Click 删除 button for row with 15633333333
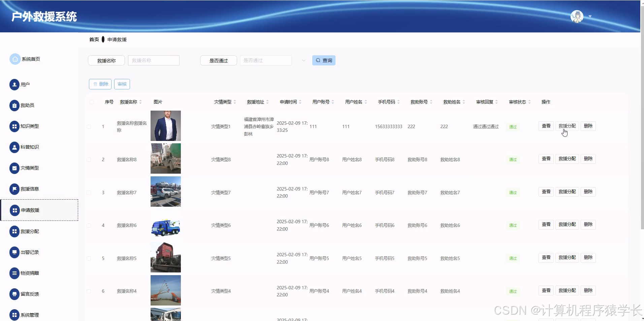Image resolution: width=644 pixels, height=321 pixels. (588, 126)
